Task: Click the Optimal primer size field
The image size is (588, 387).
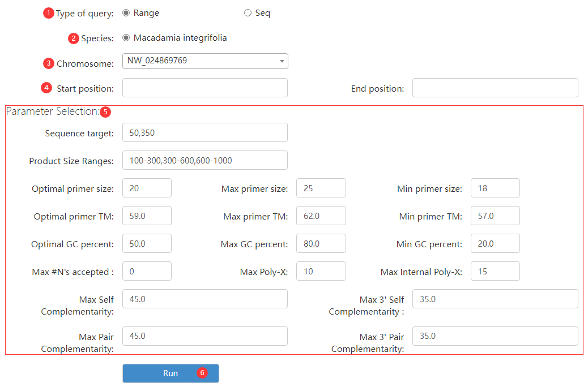Action: (x=147, y=188)
